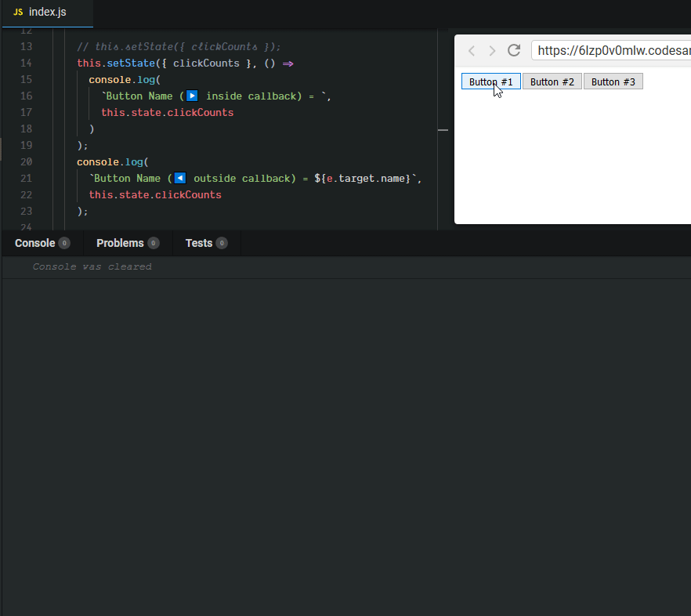The width and height of the screenshot is (691, 616).
Task: Click line number 14 in the gutter
Action: 24,63
